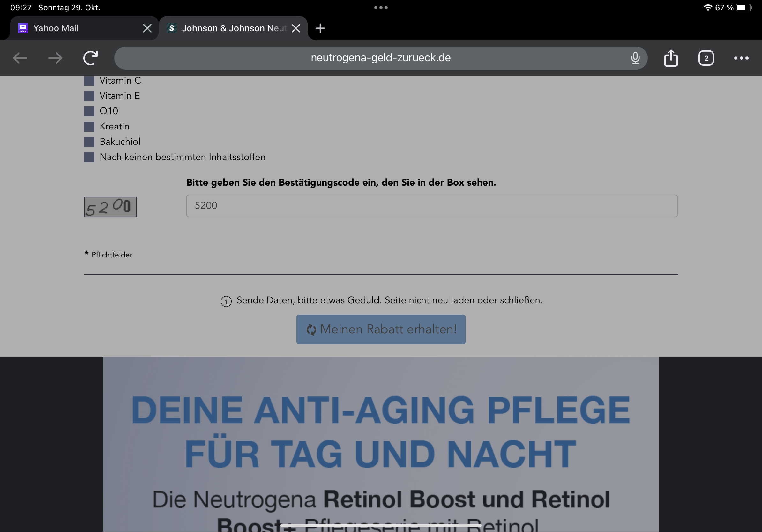Click the captcha image showing 5200
The image size is (762, 532).
[110, 207]
